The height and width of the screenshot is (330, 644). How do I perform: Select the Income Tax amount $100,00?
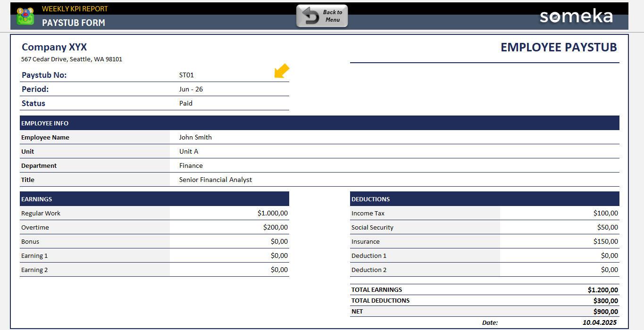(x=605, y=213)
